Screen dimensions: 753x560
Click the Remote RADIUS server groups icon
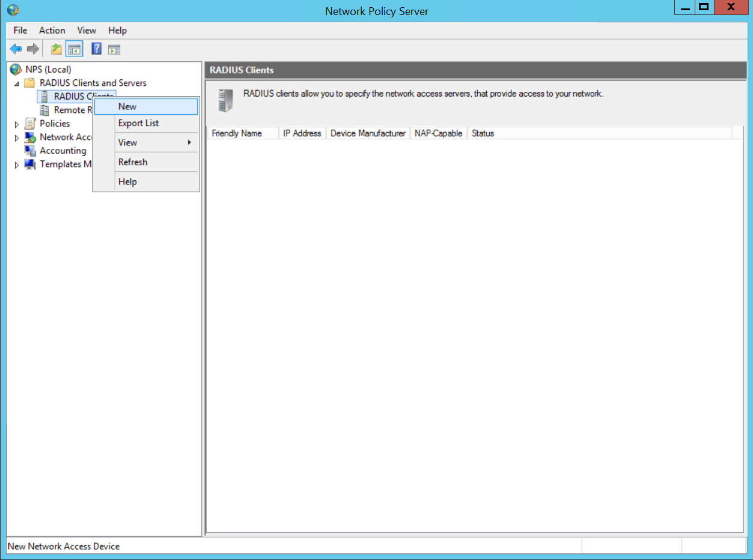44,110
